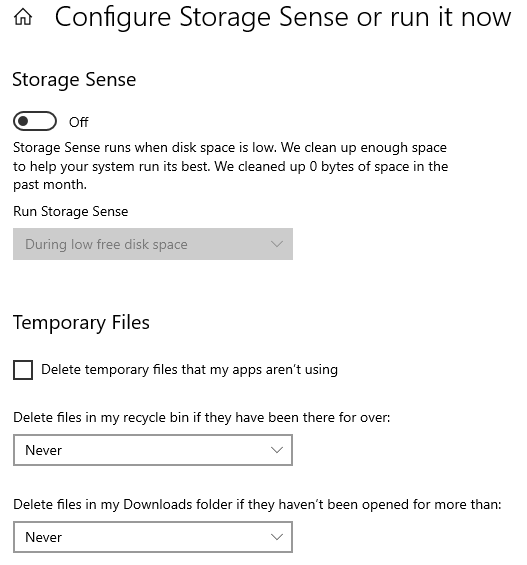Go to the Settings home icon

[23, 17]
